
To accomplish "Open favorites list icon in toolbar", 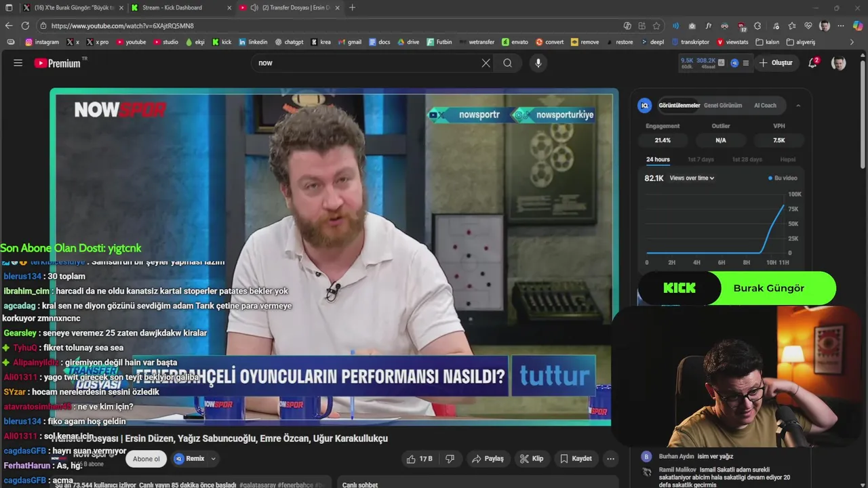I will coord(791,26).
